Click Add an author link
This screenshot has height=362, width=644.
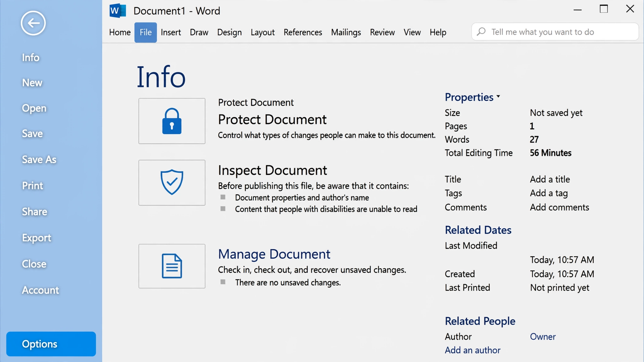[x=472, y=350]
